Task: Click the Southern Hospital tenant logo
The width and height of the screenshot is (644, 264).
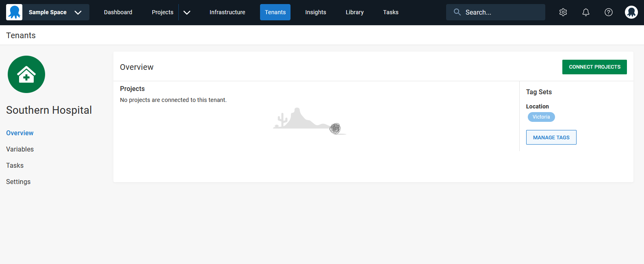Action: point(26,74)
